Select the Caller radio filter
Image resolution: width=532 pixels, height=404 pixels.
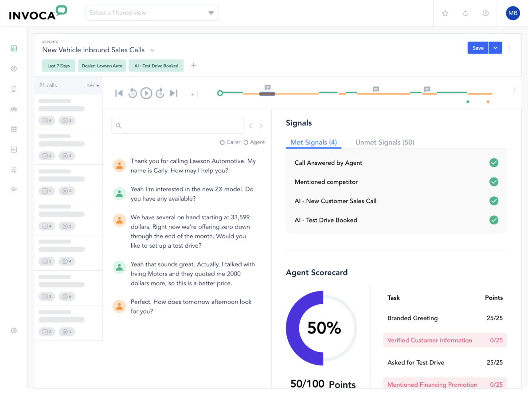point(222,143)
